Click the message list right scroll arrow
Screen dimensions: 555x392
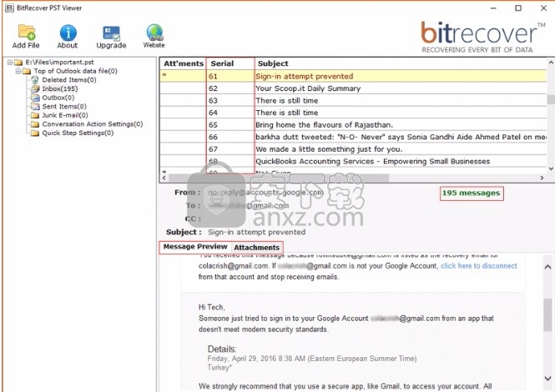(x=542, y=178)
